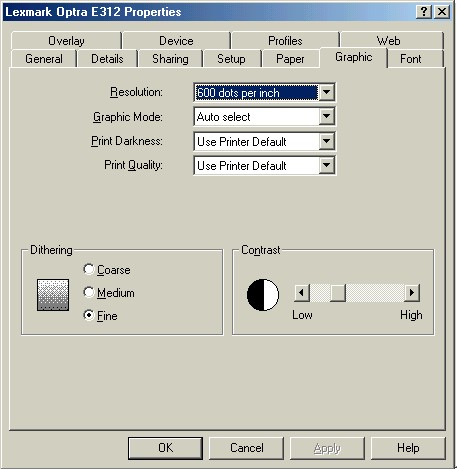Screen dimensions: 457x469
Task: Click the Resolution label
Action: click(x=137, y=92)
